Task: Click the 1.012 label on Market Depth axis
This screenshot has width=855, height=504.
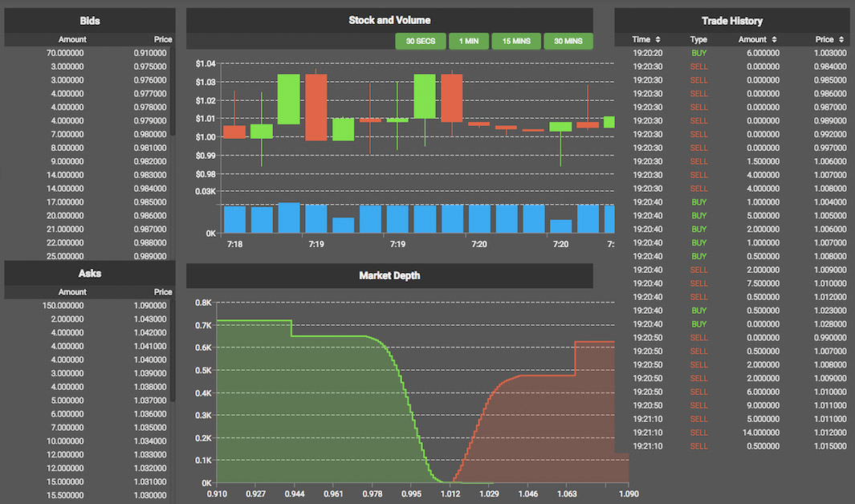Action: point(450,494)
